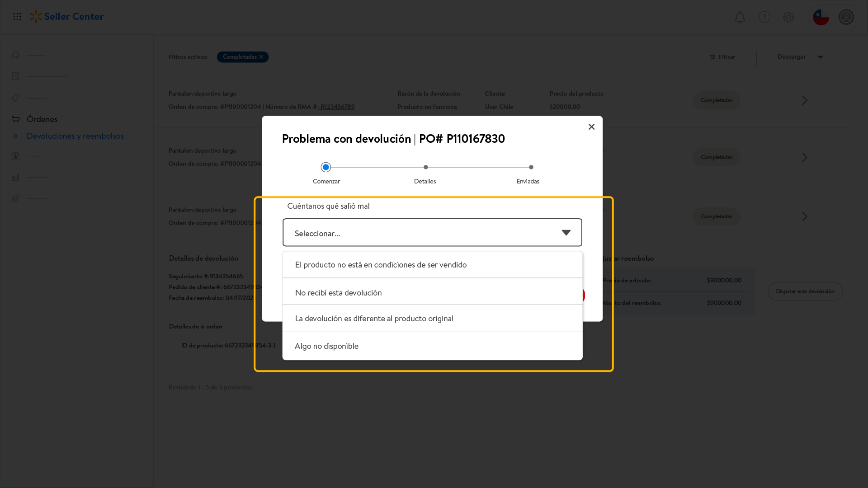Click the home icon in sidebar

tap(16, 55)
